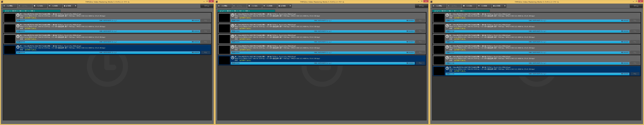Open the 全て削除 dropdown arrow in the right window
644x125 pixels.
tap(505, 6)
